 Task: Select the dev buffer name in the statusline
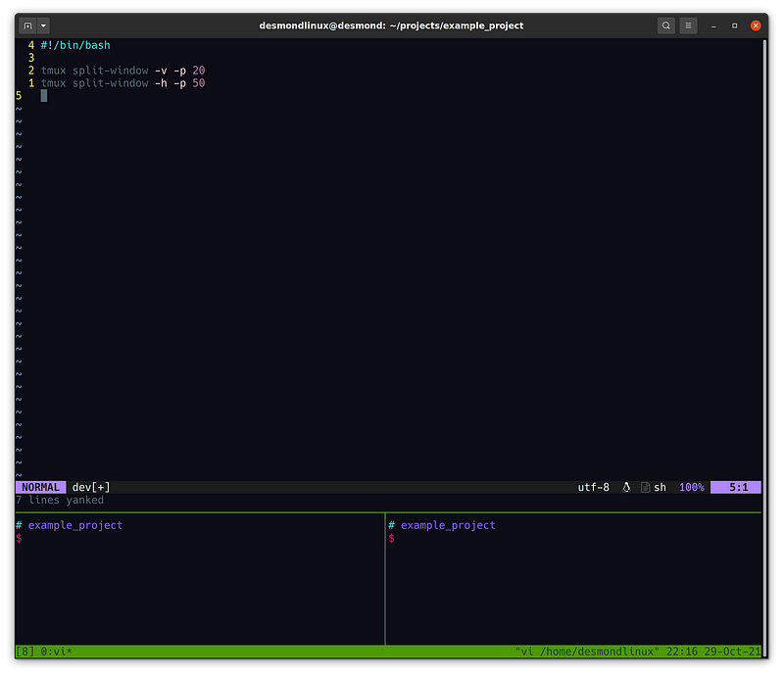80,487
